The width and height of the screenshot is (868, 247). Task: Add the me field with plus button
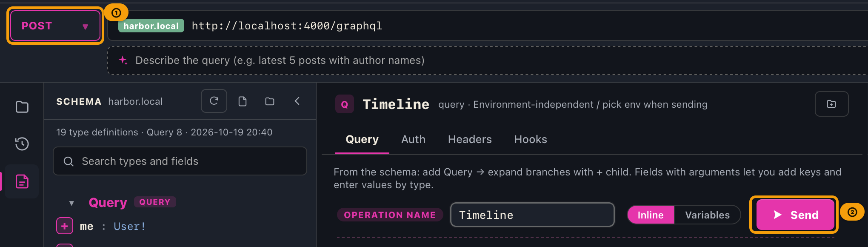(x=65, y=226)
